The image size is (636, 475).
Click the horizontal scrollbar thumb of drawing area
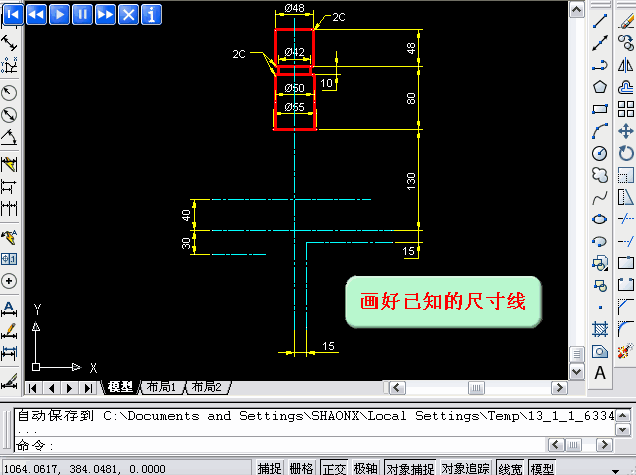click(x=476, y=388)
